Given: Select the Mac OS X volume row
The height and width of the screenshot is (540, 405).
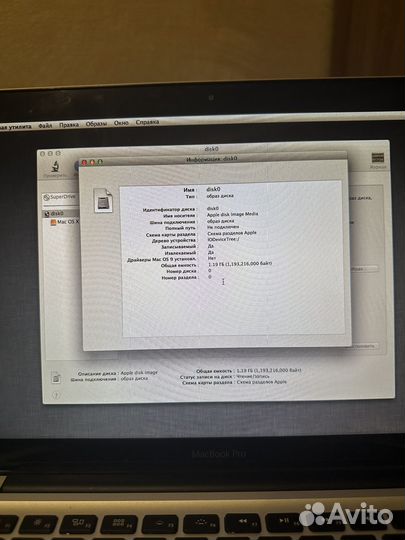Looking at the screenshot, I should (65, 222).
